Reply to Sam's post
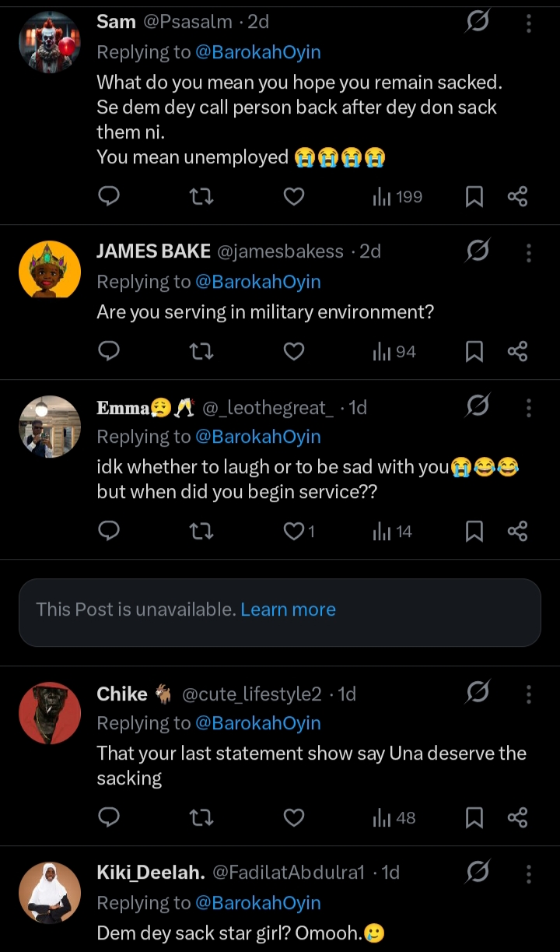This screenshot has height=952, width=560. click(x=110, y=197)
